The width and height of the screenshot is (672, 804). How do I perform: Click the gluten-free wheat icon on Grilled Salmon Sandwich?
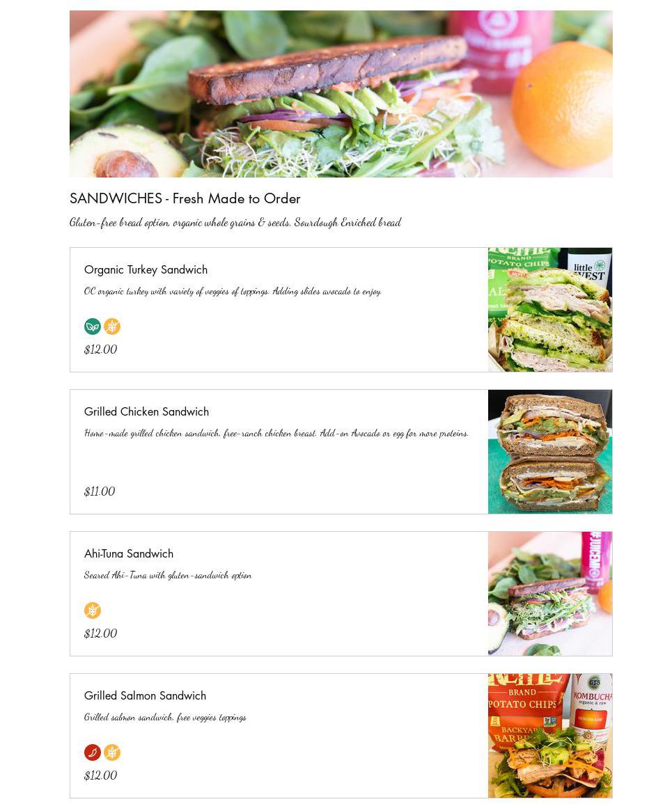[x=112, y=752]
